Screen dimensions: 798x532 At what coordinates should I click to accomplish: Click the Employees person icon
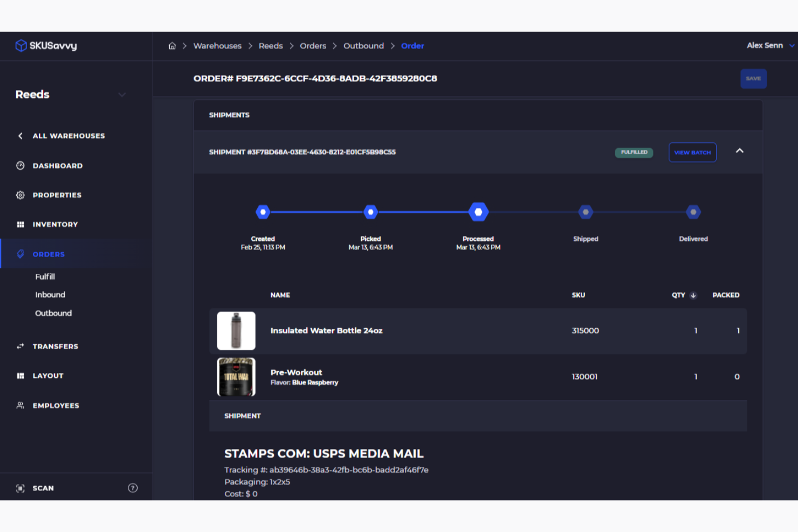point(20,405)
